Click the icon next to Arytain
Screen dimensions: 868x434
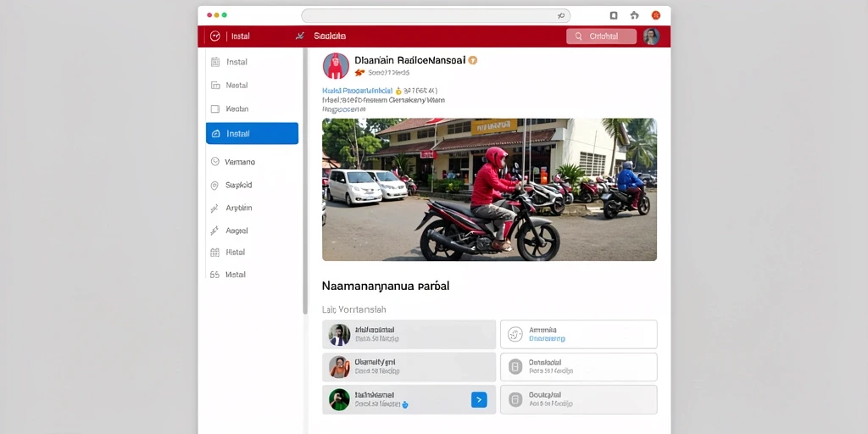(x=214, y=209)
